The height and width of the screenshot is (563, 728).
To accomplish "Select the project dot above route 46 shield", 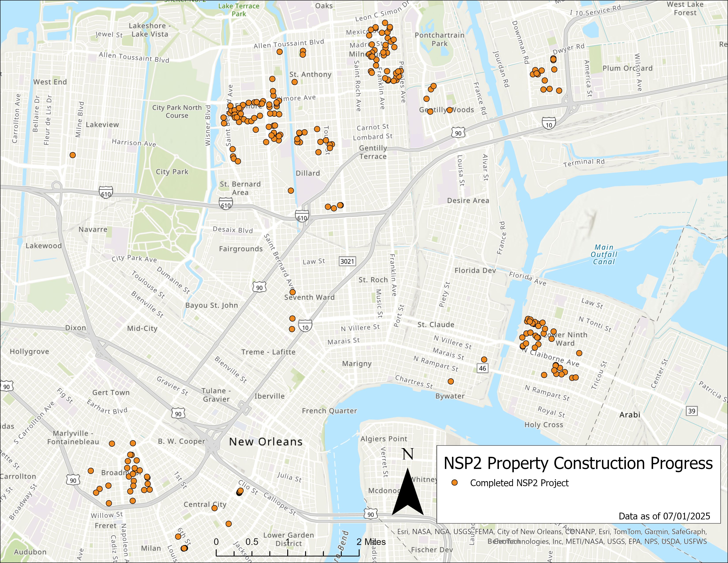I will pyautogui.click(x=484, y=359).
